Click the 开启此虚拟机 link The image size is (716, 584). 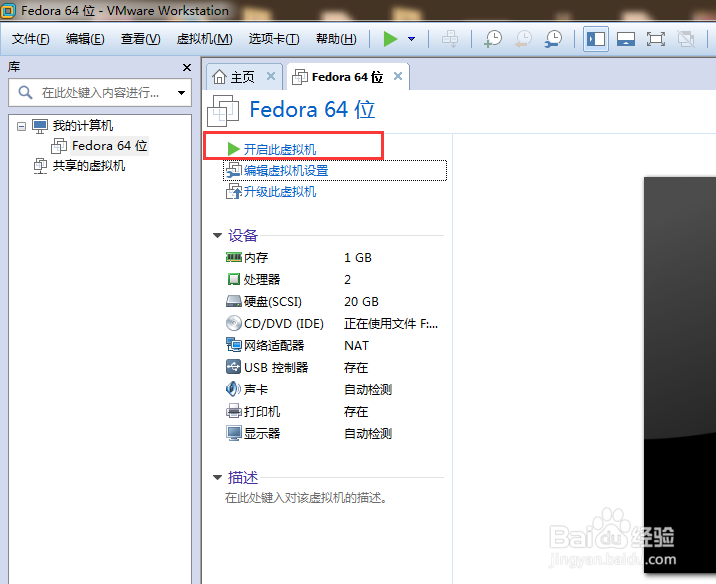tap(280, 149)
